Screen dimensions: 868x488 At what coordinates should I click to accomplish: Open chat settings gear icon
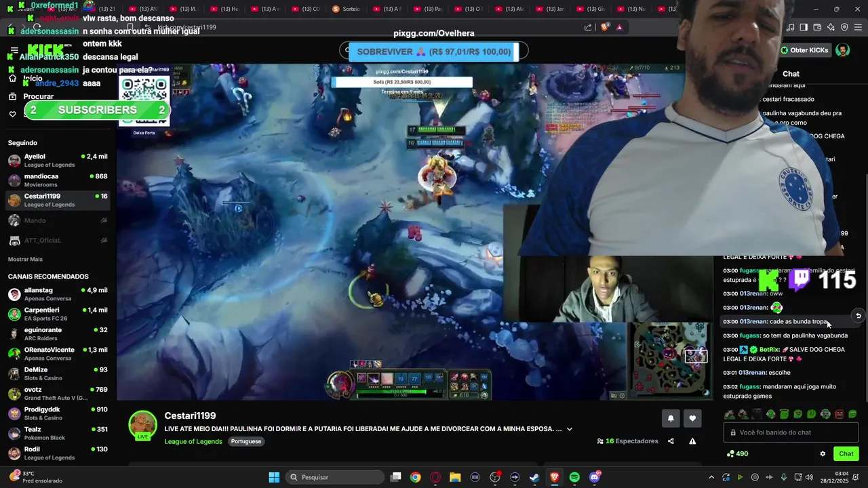tap(823, 454)
